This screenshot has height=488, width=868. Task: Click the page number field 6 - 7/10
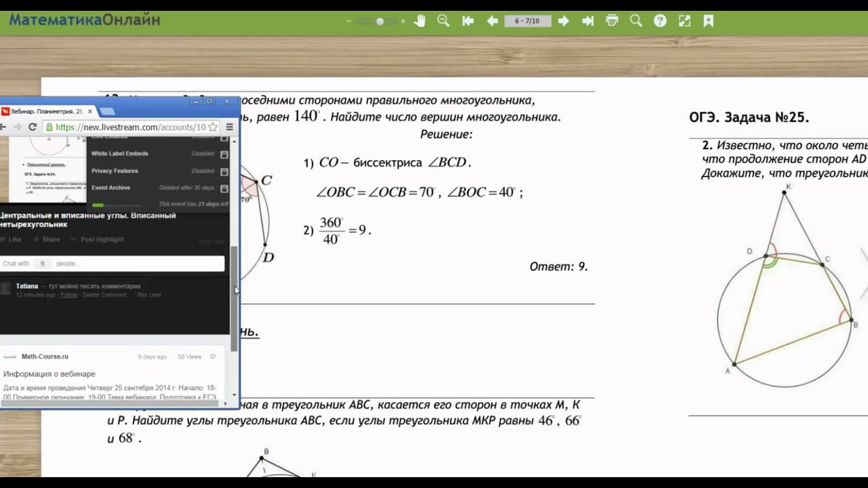pos(527,21)
